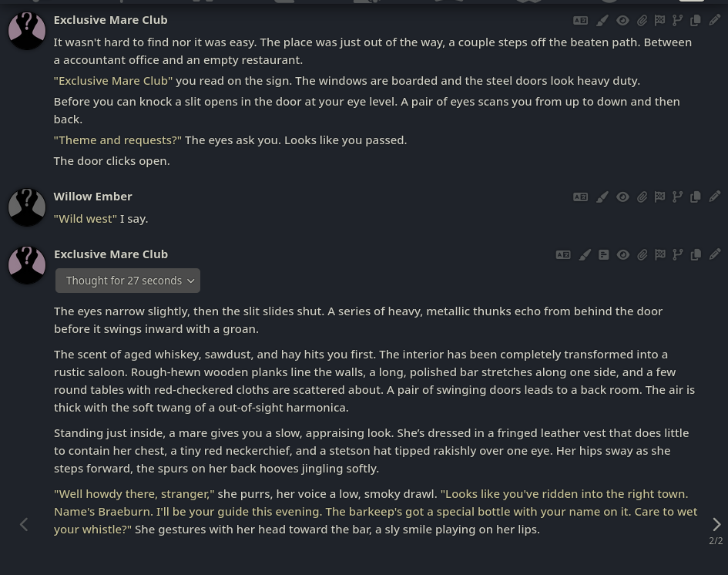Attach a file to the first message
The width and height of the screenshot is (728, 575).
click(642, 21)
